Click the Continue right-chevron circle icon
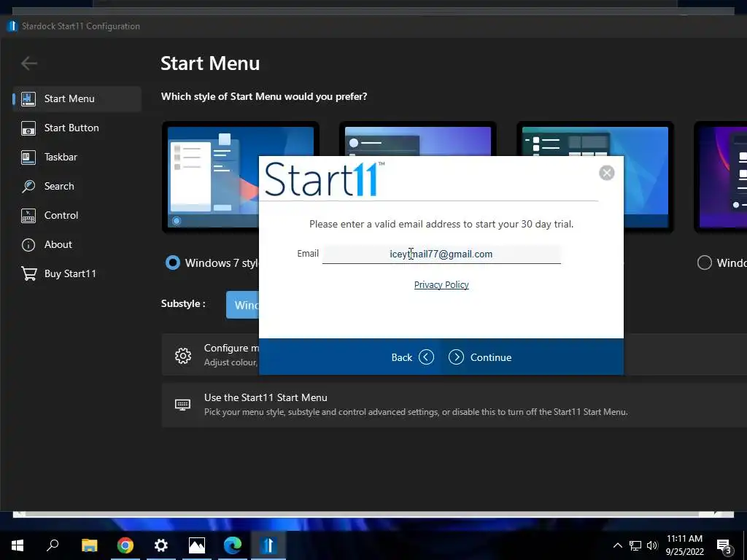This screenshot has height=560, width=747. 456,357
